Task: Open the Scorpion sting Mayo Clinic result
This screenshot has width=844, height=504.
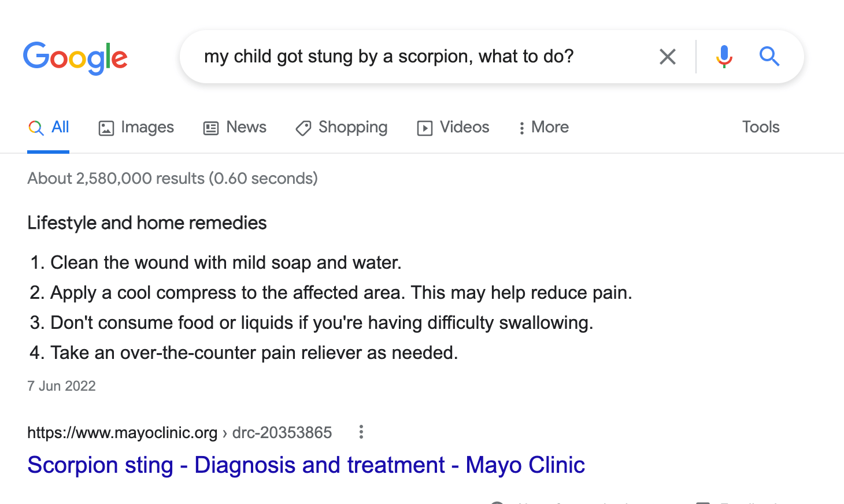Action: point(306,465)
